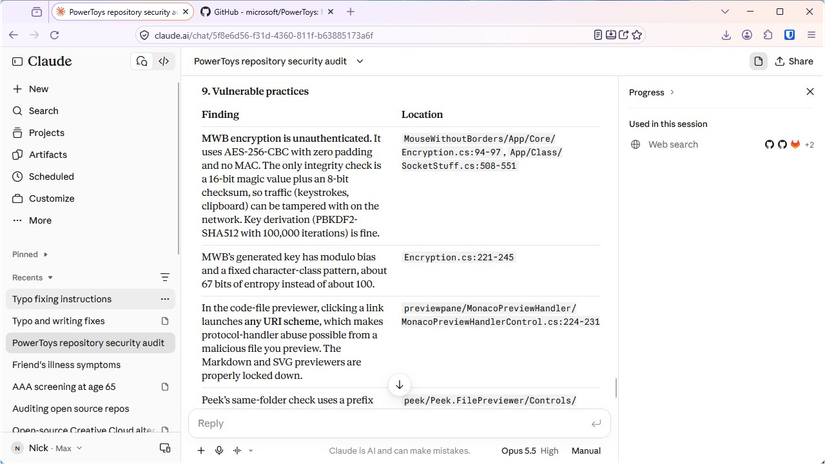Open the browser hamburger menu
This screenshot has height=464, width=825.
(x=811, y=35)
